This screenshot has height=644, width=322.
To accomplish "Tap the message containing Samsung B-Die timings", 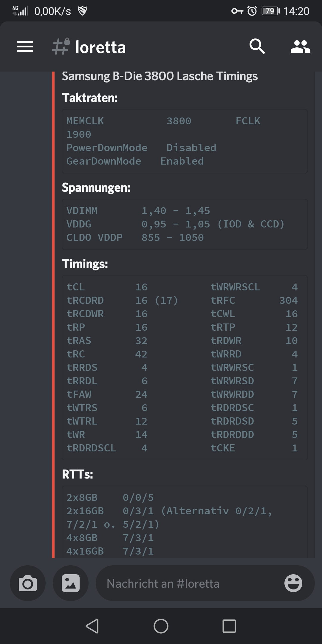I will coord(160,76).
